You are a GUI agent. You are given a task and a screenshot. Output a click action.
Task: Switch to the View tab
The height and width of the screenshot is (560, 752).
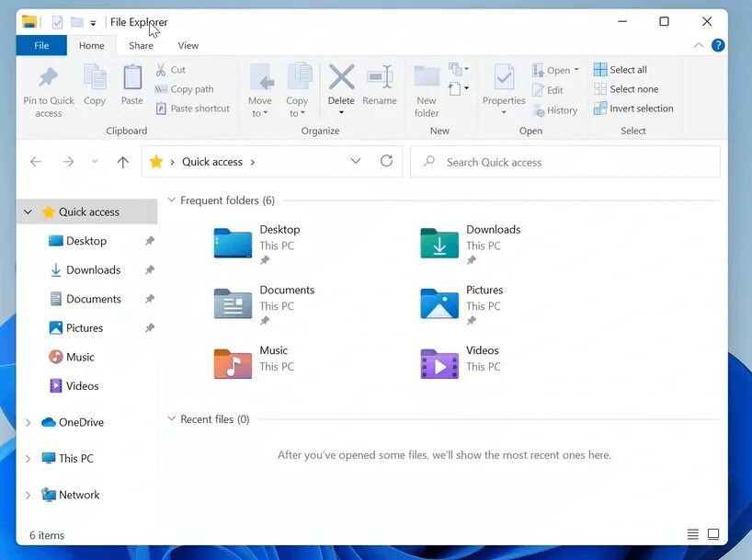(188, 44)
